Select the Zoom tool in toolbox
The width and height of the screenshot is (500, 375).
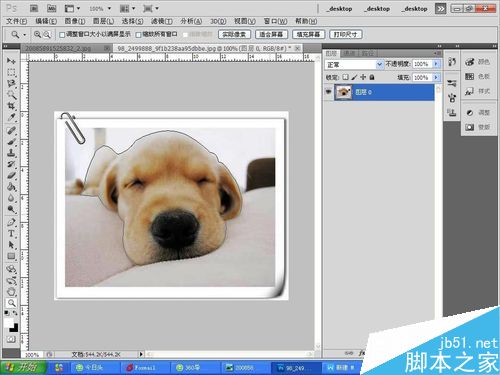pyautogui.click(x=11, y=303)
